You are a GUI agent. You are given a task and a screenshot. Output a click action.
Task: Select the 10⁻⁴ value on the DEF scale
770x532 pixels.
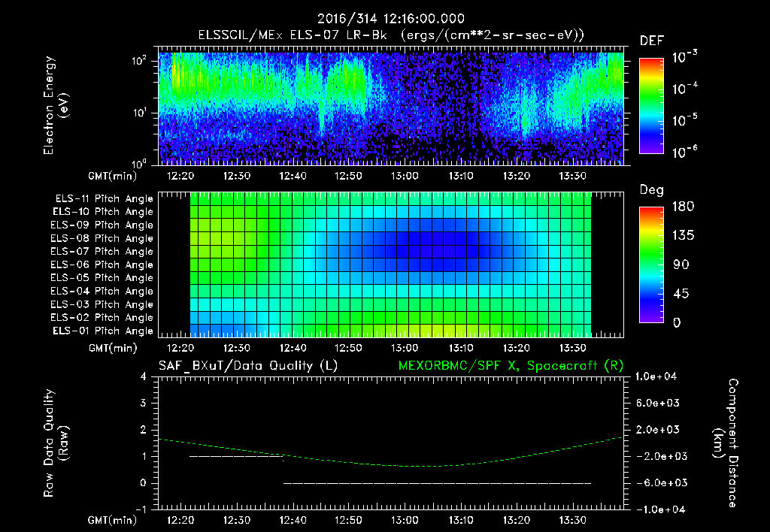[684, 89]
